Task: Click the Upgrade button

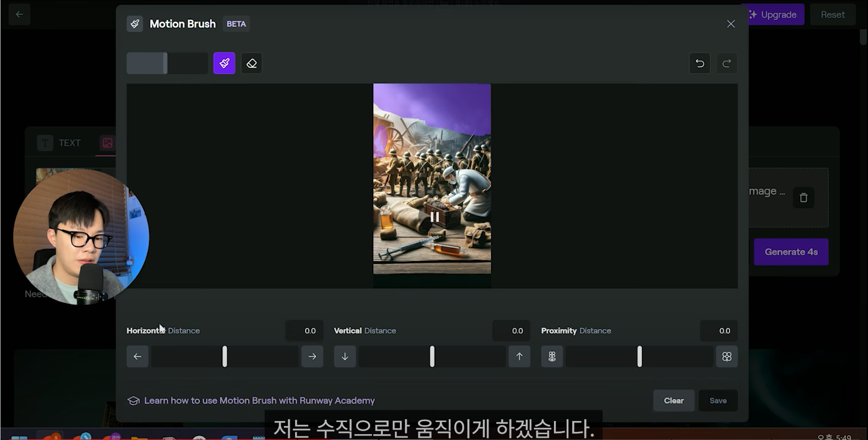Action: 774,14
